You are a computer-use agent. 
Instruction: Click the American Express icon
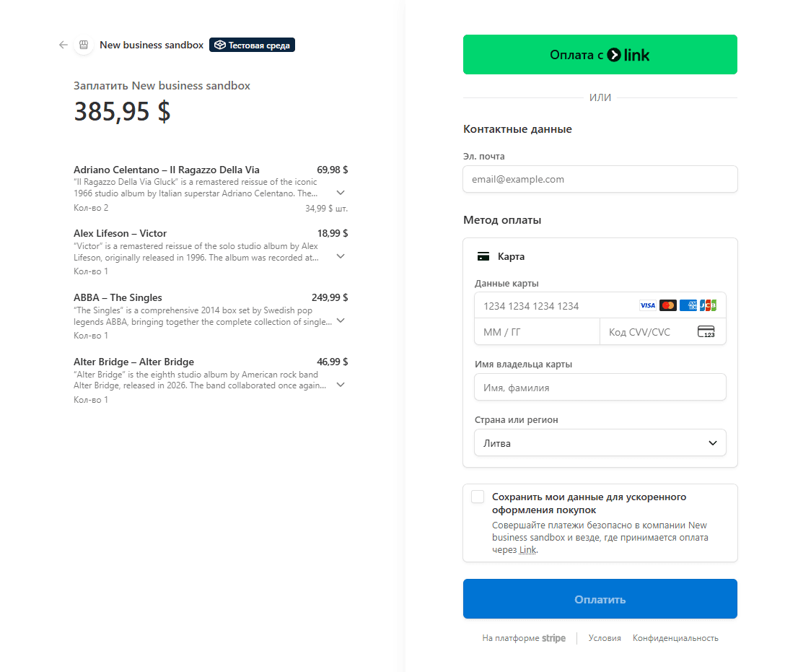tap(688, 305)
